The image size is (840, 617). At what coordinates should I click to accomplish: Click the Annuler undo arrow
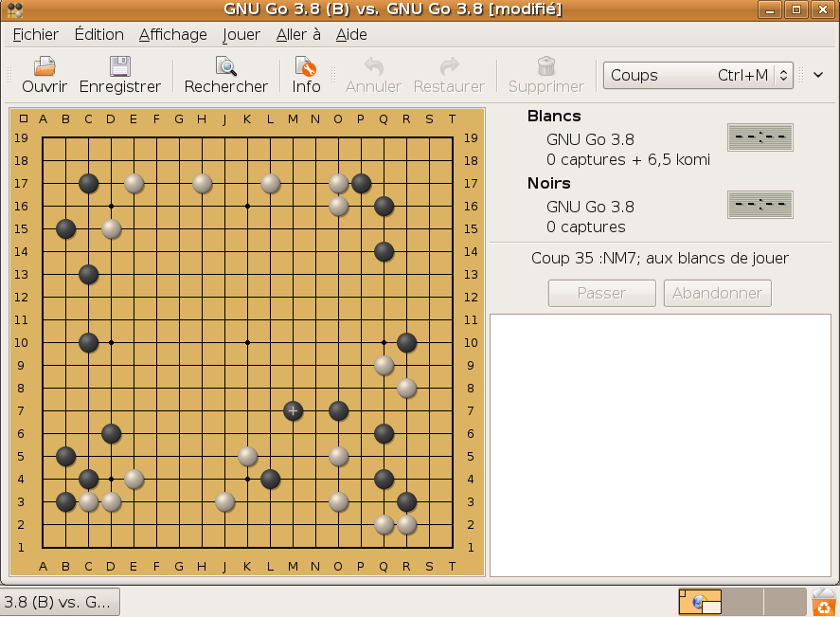(x=373, y=66)
